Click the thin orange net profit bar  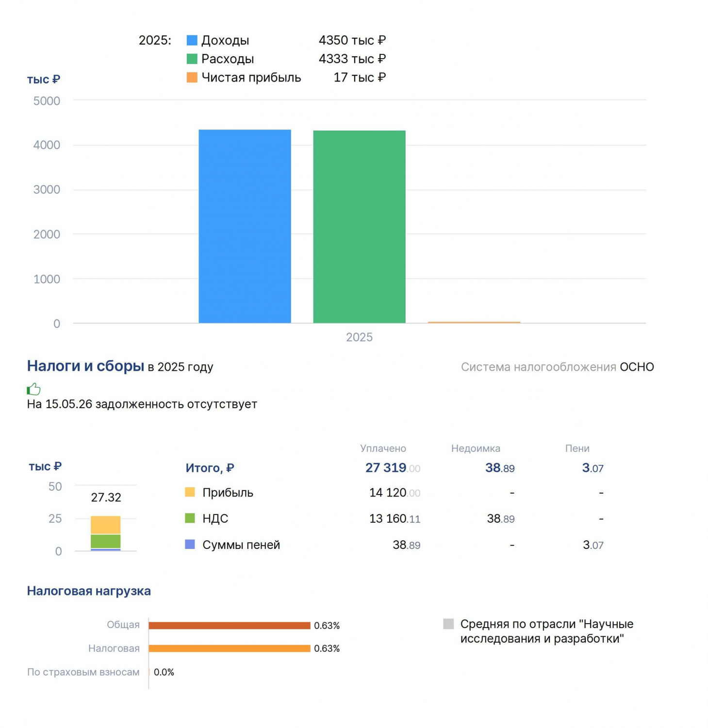point(474,322)
